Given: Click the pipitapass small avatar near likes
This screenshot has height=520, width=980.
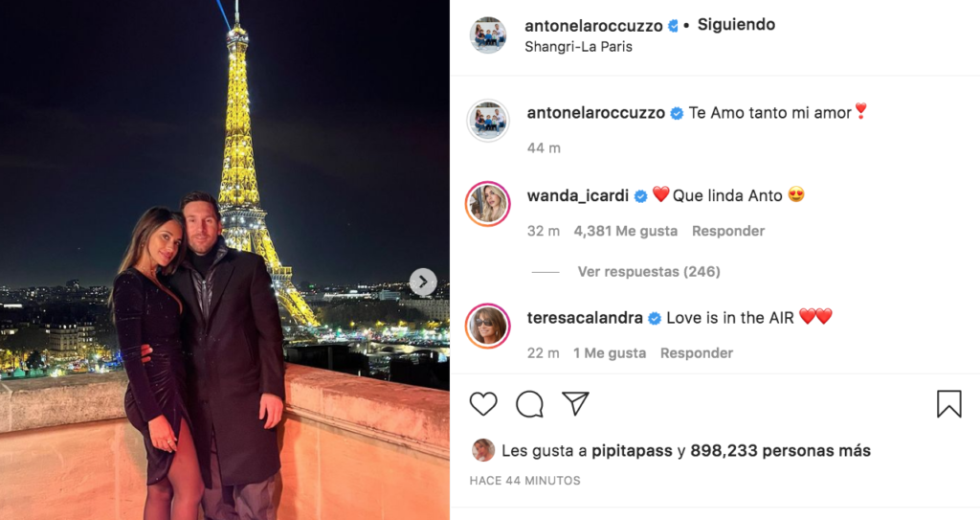Looking at the screenshot, I should 482,450.
